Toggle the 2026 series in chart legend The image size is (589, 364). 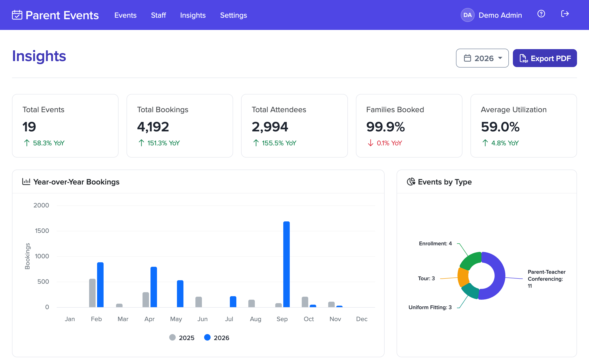coord(217,338)
